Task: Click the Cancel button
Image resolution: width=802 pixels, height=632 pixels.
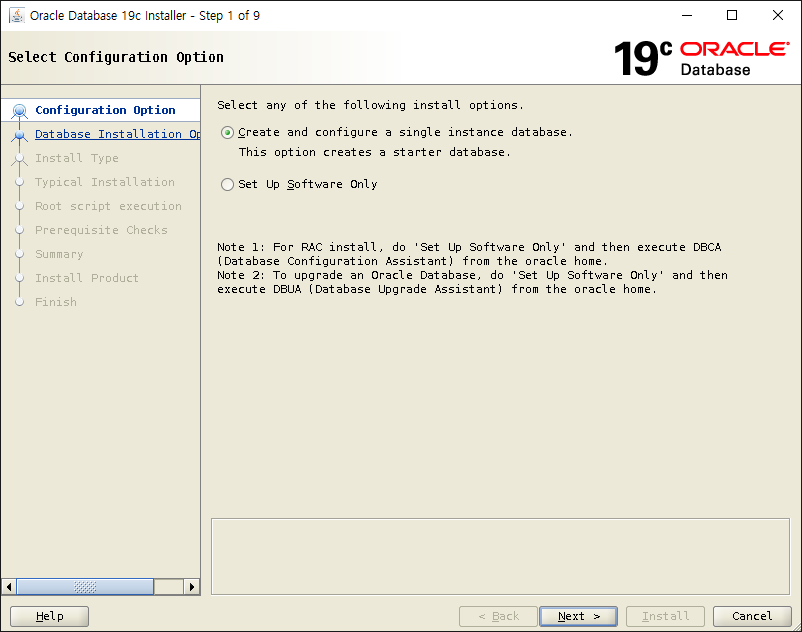Action: 752,616
